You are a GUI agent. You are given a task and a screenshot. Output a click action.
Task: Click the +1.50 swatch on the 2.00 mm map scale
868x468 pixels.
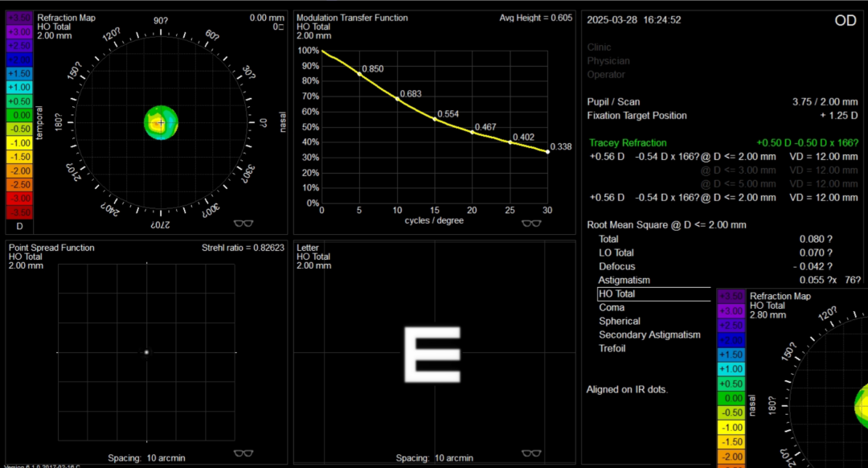coord(19,73)
